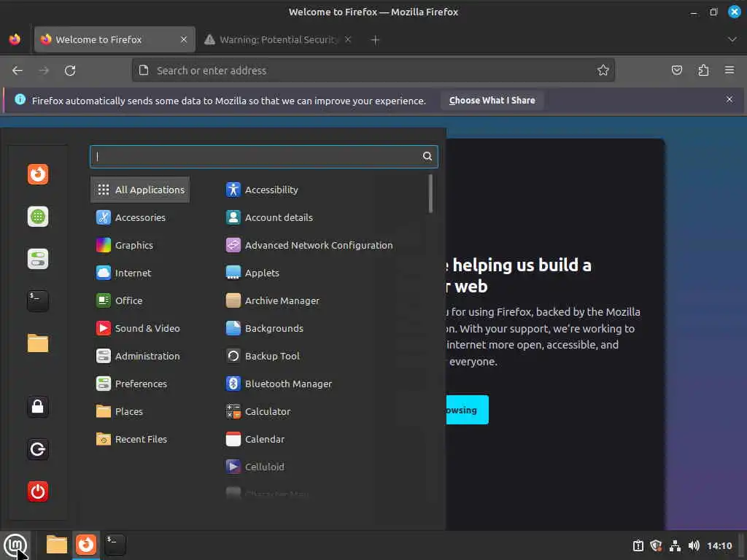Bookmark this page with star icon
747x560 pixels.
(603, 71)
